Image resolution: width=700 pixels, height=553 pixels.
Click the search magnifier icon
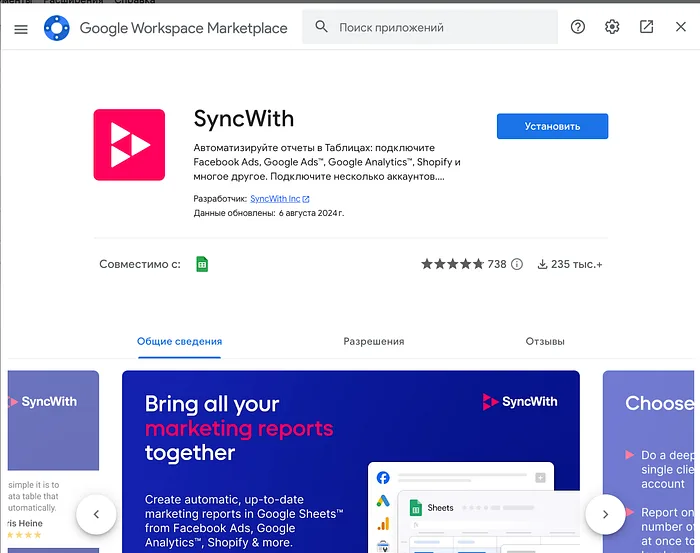(321, 27)
